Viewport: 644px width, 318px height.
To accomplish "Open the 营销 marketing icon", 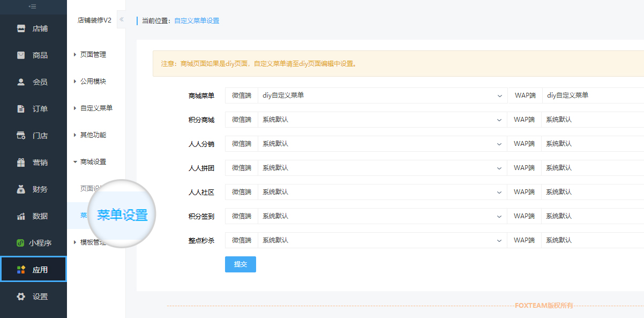I will pos(33,162).
